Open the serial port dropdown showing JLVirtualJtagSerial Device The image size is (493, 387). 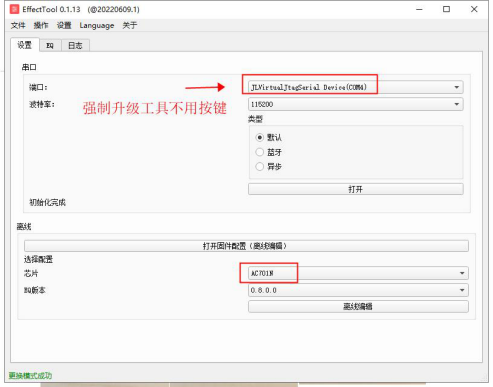point(356,87)
